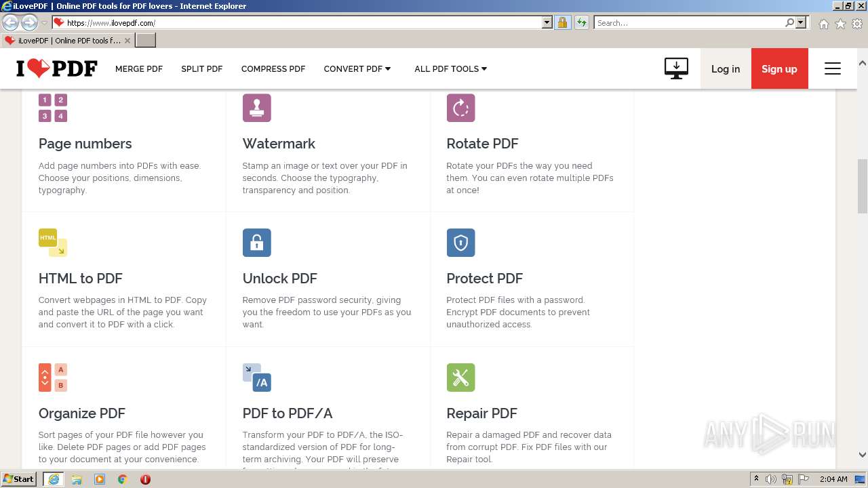Click the scrollbar down arrow
This screenshot has width=868, height=488.
click(x=863, y=455)
